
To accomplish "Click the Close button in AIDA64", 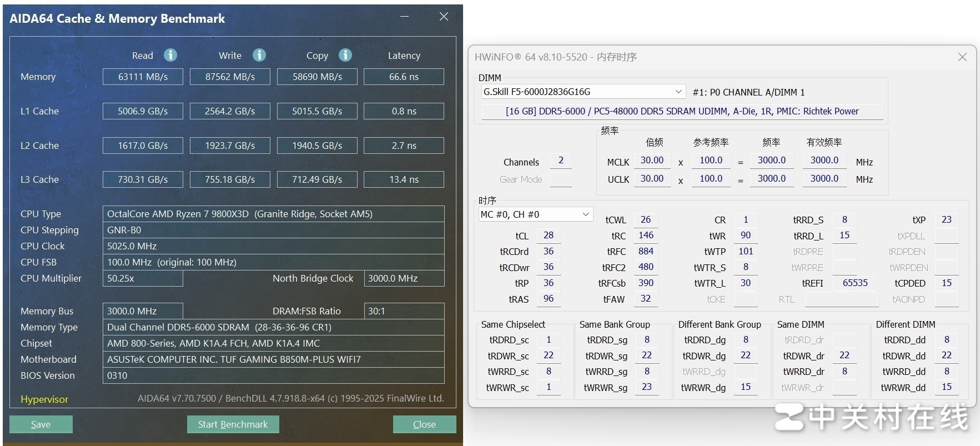I will pyautogui.click(x=424, y=424).
